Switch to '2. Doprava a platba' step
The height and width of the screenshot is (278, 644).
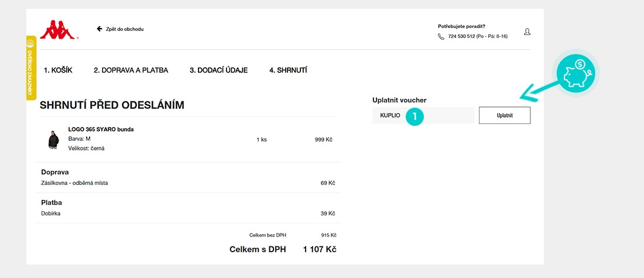click(x=131, y=70)
